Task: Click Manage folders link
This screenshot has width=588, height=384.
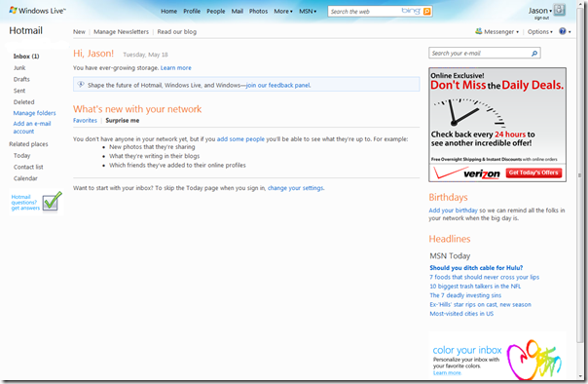Action: point(34,113)
